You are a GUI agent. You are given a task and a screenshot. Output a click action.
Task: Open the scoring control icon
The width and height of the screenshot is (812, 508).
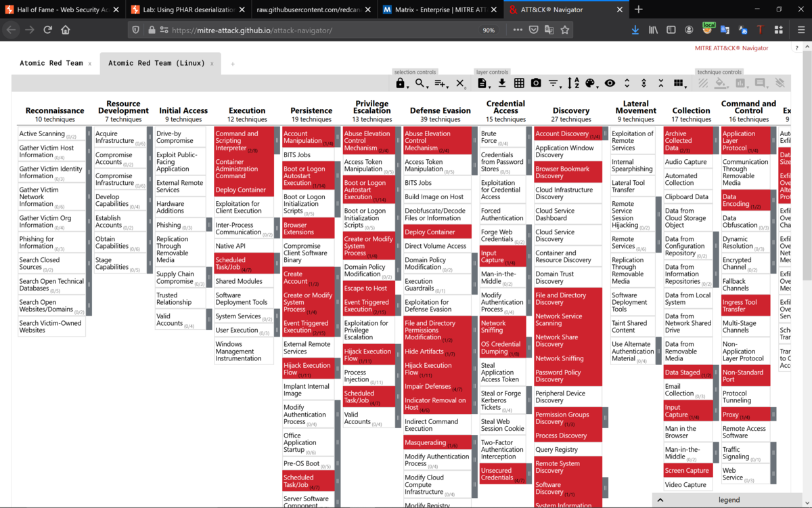click(741, 83)
